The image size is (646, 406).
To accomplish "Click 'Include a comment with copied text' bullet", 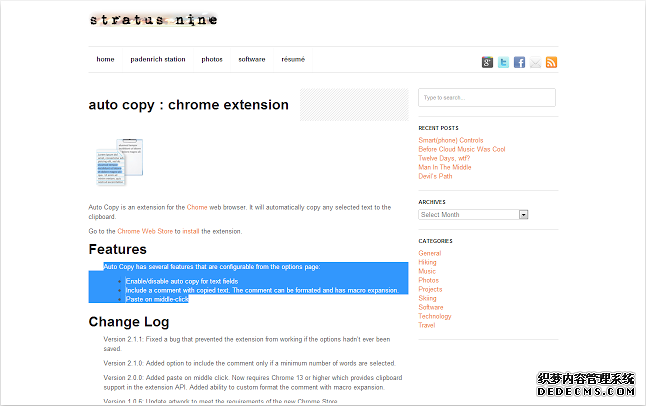I will tap(262, 291).
